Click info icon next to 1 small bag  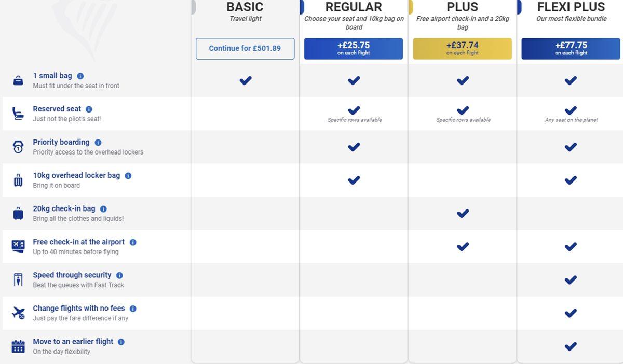click(x=80, y=76)
